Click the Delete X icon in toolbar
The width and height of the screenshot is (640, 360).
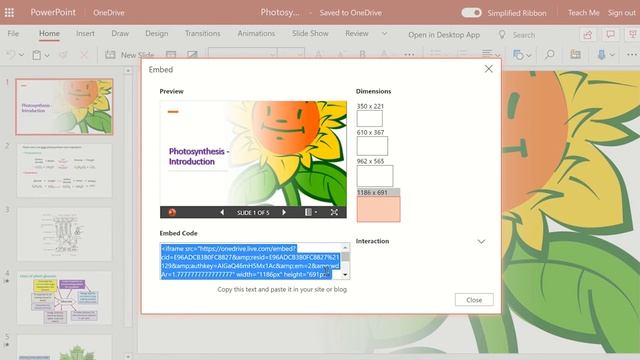[84, 55]
